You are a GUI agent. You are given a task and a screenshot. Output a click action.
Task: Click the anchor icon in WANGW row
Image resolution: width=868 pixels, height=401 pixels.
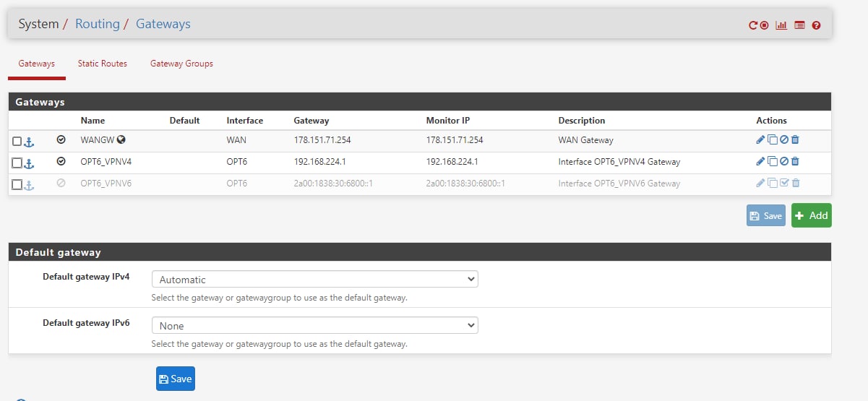[x=30, y=142]
